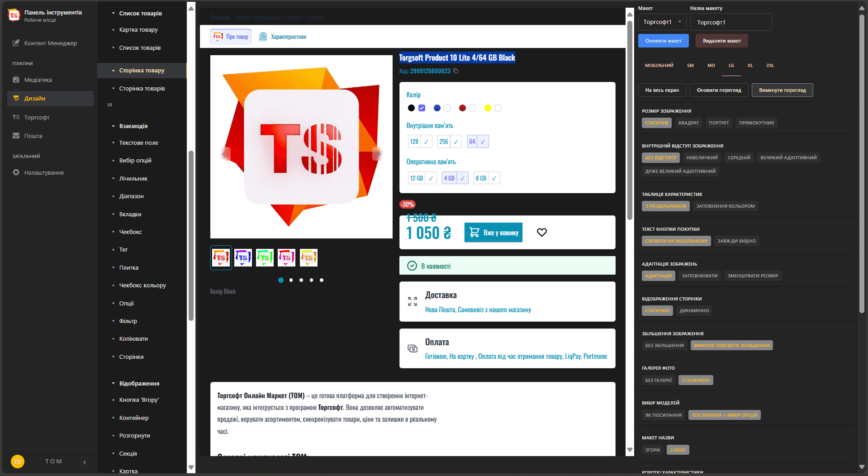Select the XL breakpoint tab
Screen dimensions: 868x476
coord(750,66)
